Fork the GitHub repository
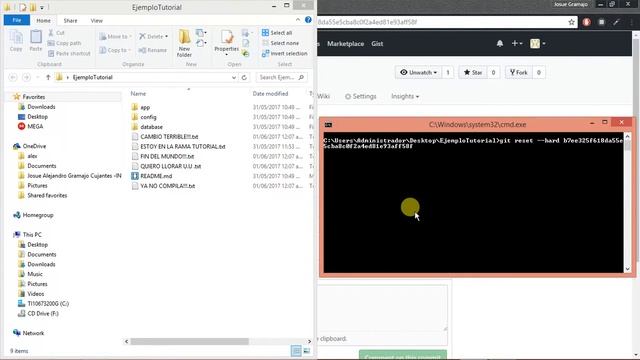 [x=518, y=72]
